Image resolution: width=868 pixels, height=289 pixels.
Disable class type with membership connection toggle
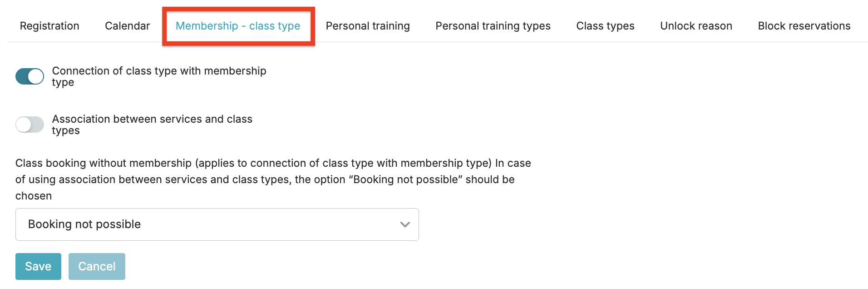click(30, 76)
